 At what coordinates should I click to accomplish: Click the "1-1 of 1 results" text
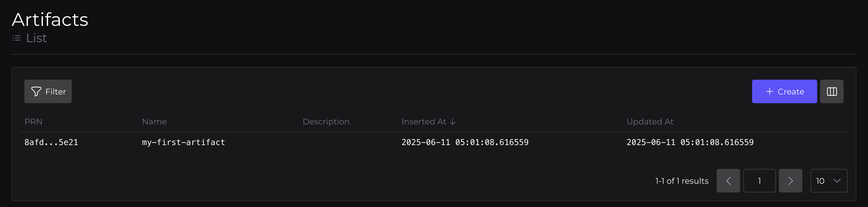[x=682, y=181]
